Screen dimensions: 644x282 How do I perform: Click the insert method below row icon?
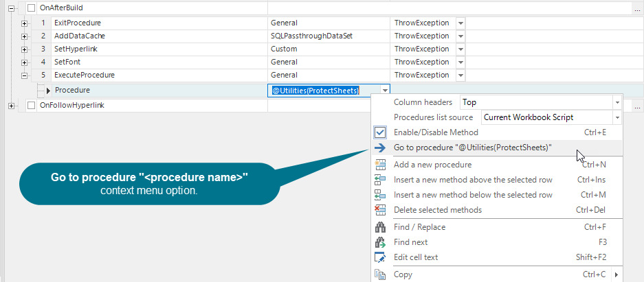pos(380,195)
